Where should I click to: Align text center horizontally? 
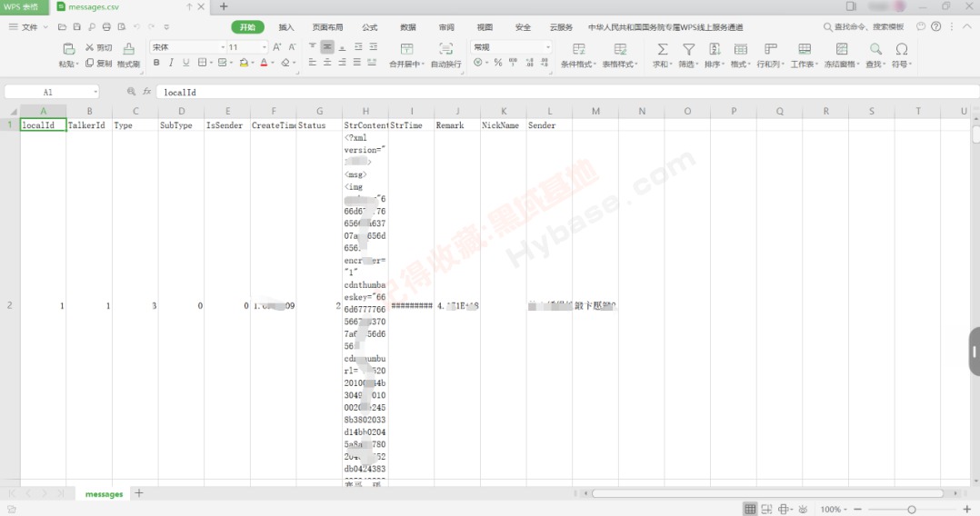tap(327, 63)
